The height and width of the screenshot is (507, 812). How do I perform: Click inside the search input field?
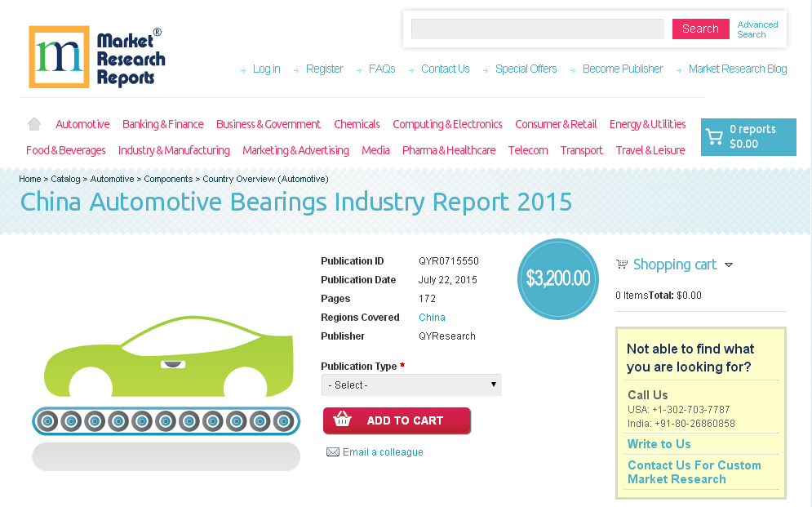coord(537,29)
